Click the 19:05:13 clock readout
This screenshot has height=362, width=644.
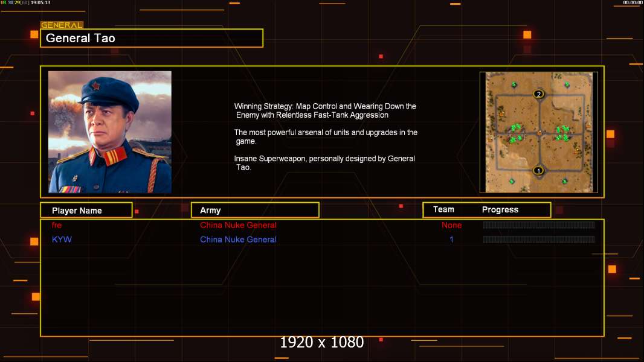(x=40, y=2)
